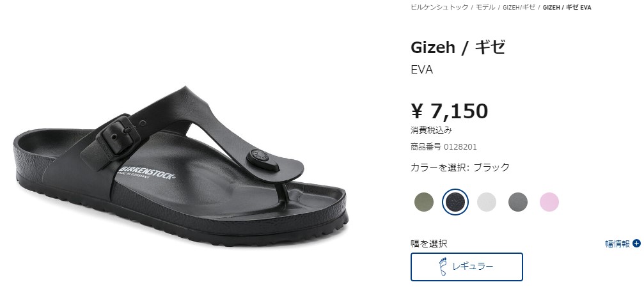Click the ¥ 7,150 price text
The height and width of the screenshot is (289, 644).
tap(450, 111)
